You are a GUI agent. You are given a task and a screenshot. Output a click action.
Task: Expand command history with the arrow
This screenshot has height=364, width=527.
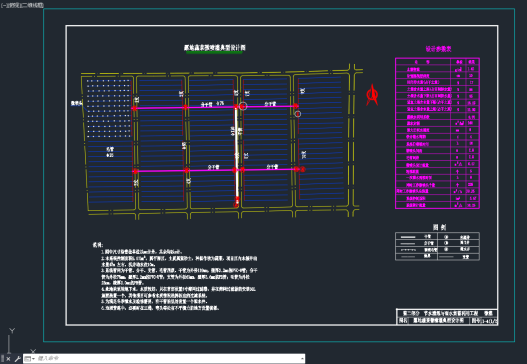pos(302,359)
